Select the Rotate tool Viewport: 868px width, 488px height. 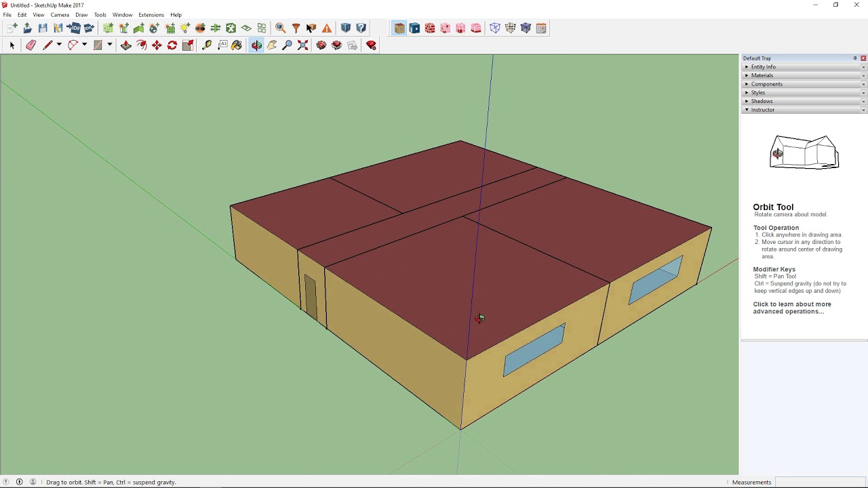[x=172, y=45]
